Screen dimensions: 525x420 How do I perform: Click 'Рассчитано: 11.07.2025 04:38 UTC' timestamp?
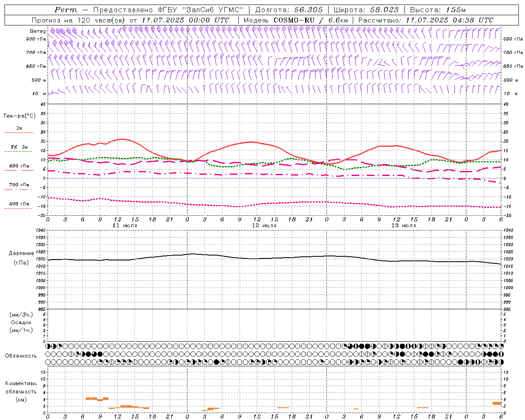click(x=426, y=20)
